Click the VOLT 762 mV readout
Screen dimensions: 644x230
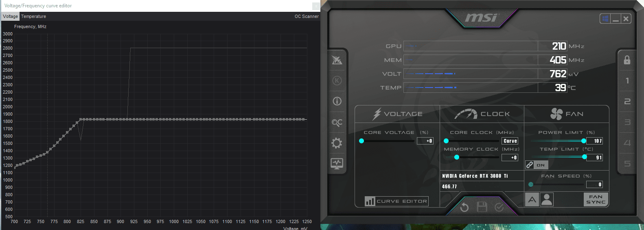tap(559, 74)
